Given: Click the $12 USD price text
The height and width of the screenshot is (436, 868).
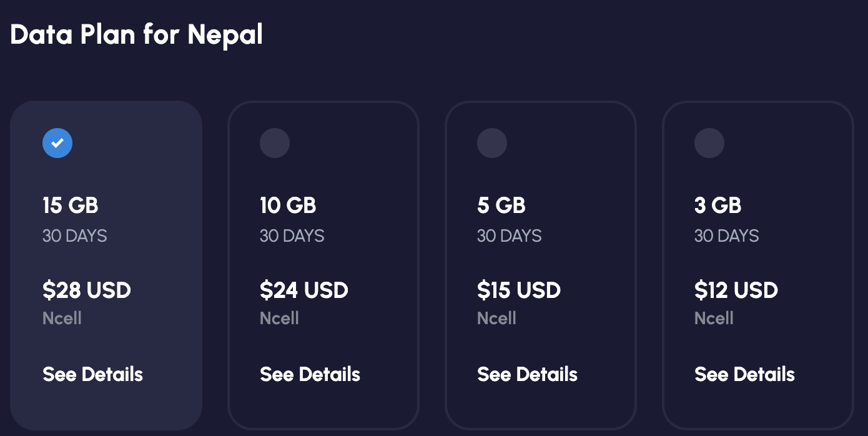Looking at the screenshot, I should tap(736, 290).
